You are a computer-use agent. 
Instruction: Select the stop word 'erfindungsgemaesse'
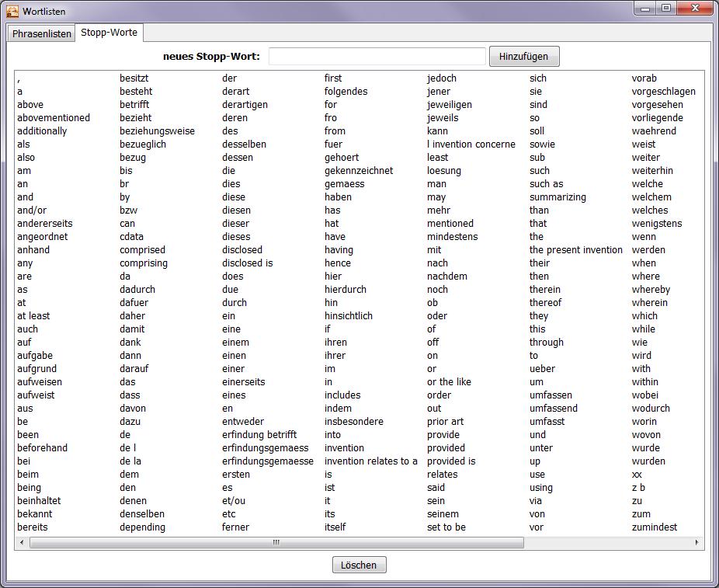pos(268,461)
